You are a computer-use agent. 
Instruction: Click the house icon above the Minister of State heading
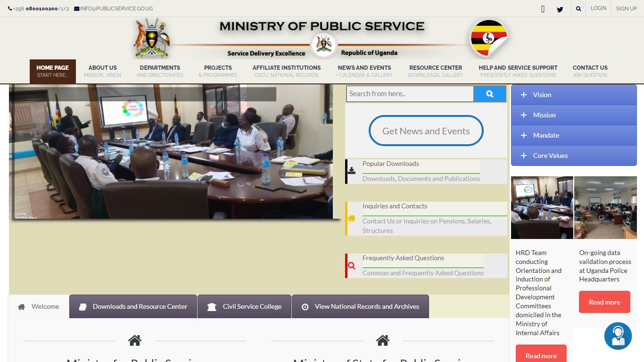point(383,340)
